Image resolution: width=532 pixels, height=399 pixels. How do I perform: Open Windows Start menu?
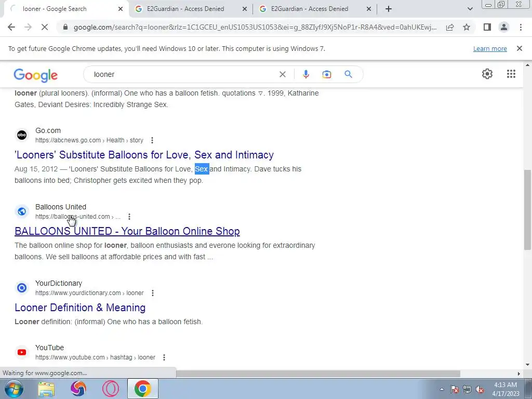pyautogui.click(x=14, y=389)
